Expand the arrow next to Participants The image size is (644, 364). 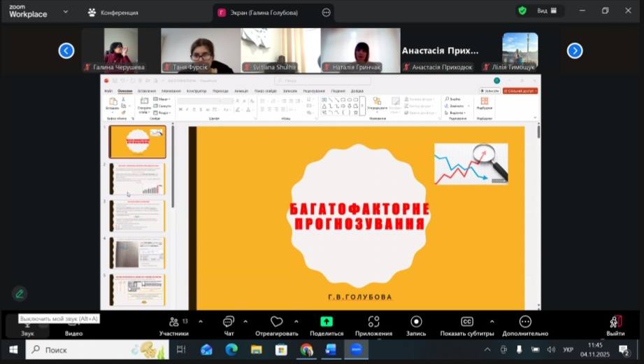click(201, 321)
